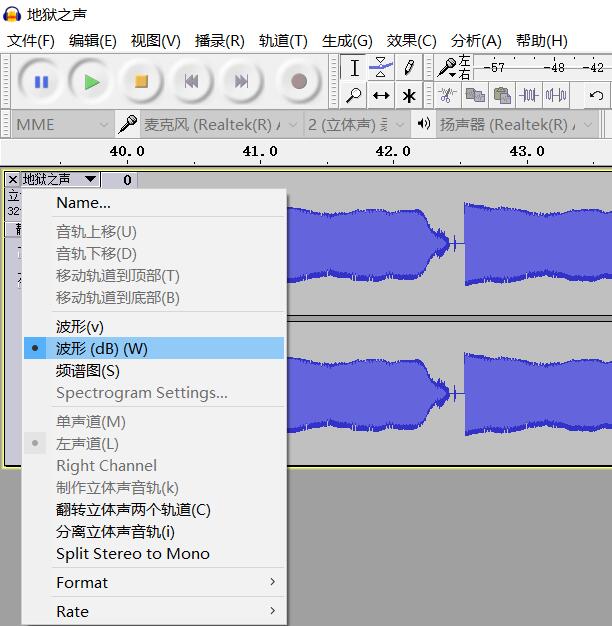This screenshot has height=626, width=612.
Task: Open the 2 (立体声) channels dropdown
Action: pyautogui.click(x=357, y=125)
